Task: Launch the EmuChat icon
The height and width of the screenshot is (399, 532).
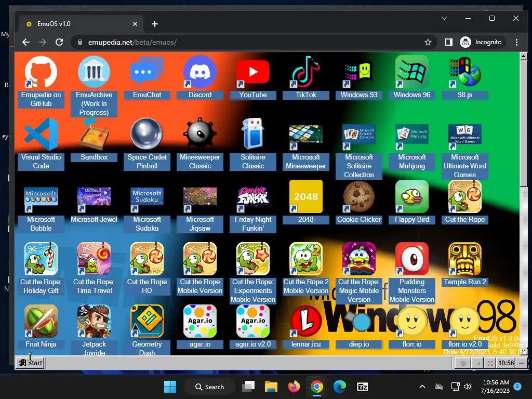Action: 147,72
